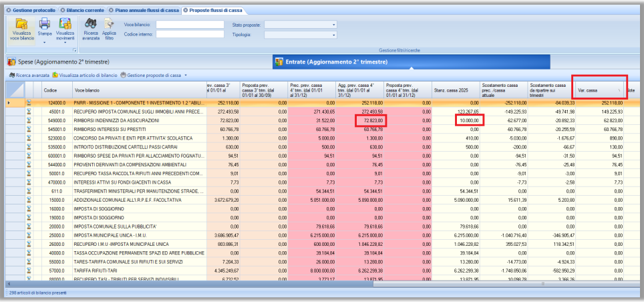
Task: Click the hourglass icon on row 549000.0
Action: pyautogui.click(x=29, y=120)
